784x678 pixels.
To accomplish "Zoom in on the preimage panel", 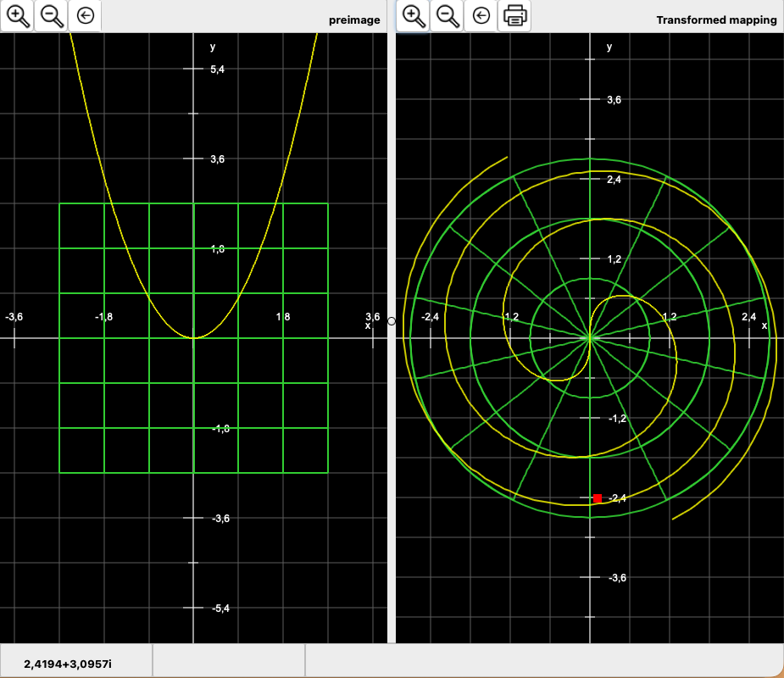I will click(17, 15).
